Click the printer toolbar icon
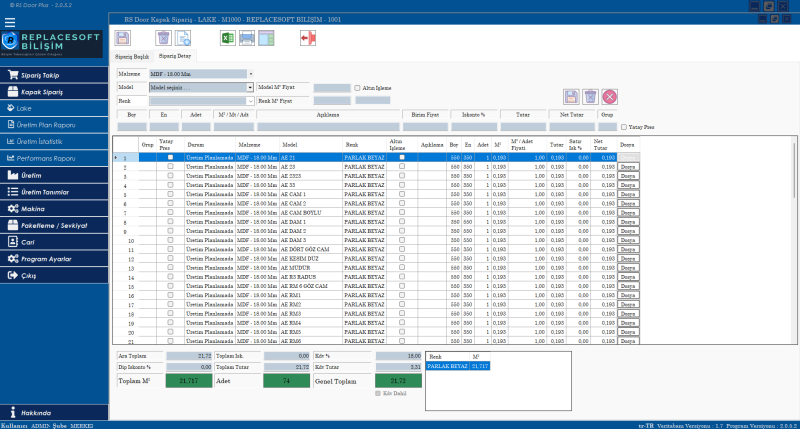 tap(247, 38)
